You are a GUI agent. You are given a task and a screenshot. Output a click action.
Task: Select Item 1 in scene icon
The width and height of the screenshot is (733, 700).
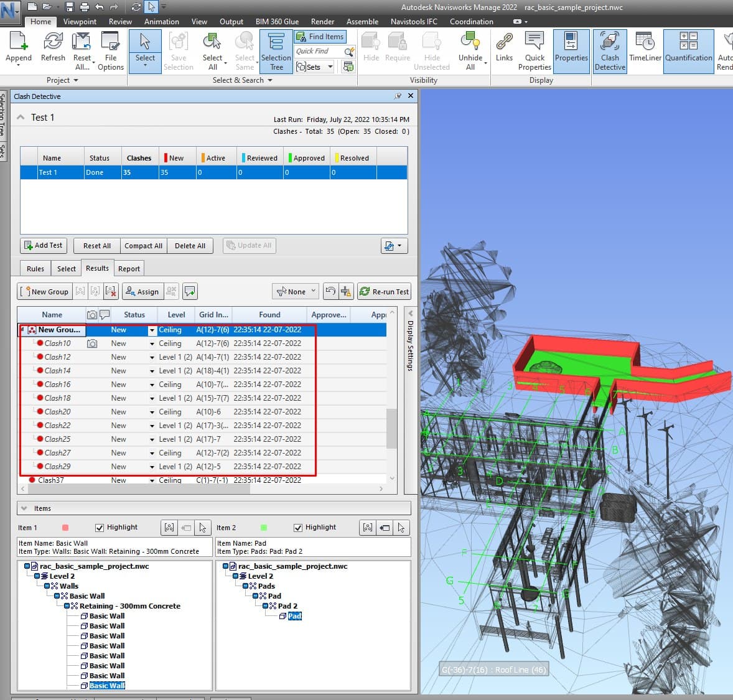202,528
